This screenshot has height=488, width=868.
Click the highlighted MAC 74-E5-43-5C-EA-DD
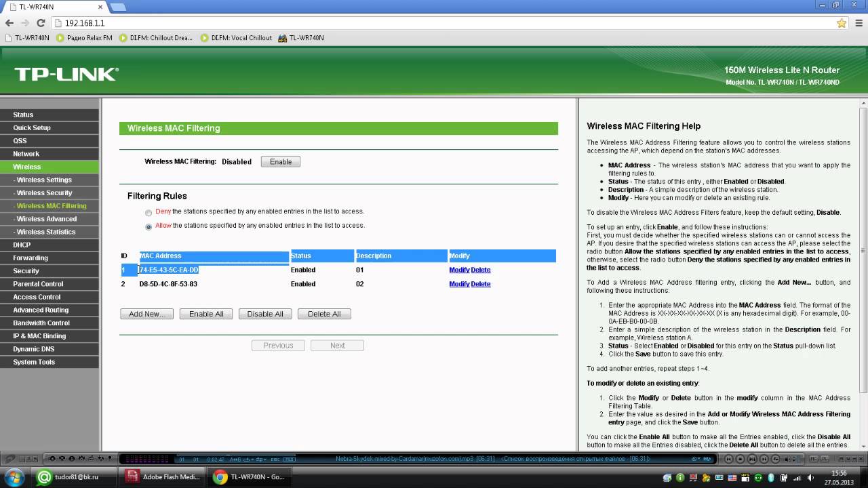(x=168, y=270)
